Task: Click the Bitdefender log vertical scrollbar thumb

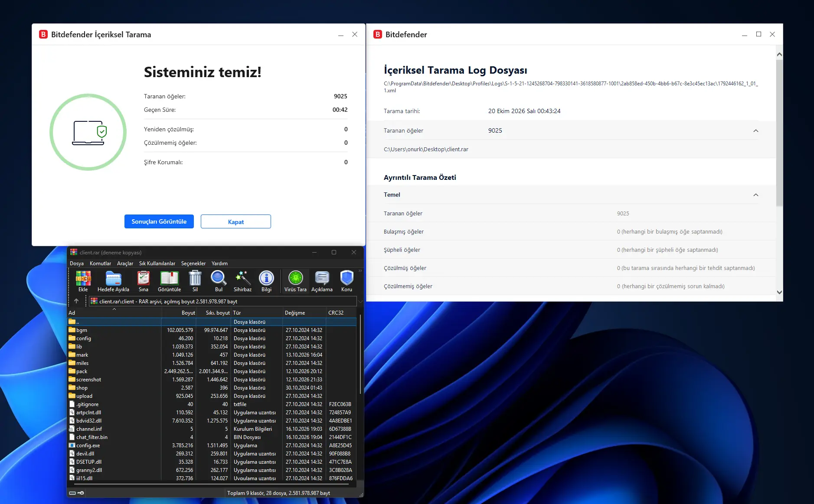Action: [x=779, y=132]
